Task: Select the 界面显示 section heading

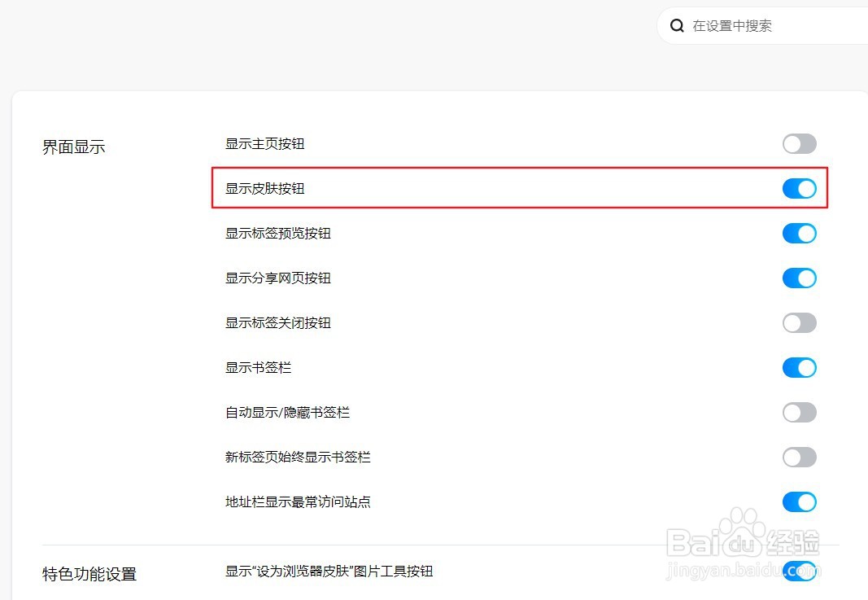Action: (74, 147)
